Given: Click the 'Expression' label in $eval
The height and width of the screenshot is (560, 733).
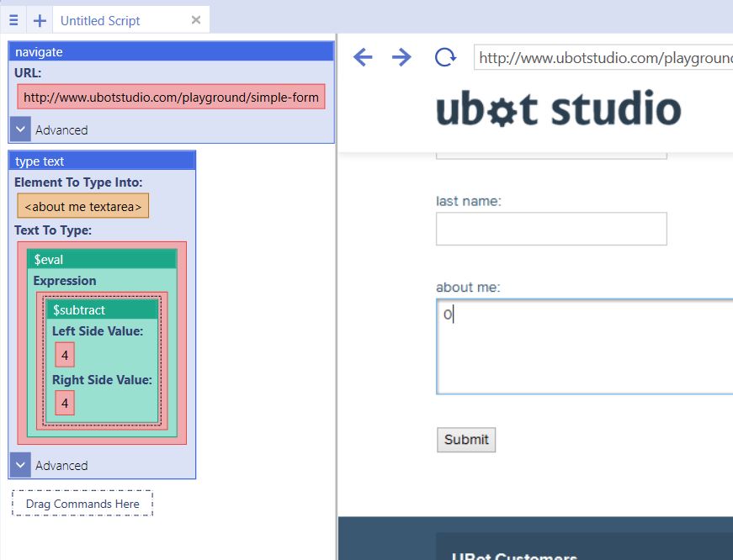Looking at the screenshot, I should 65,280.
